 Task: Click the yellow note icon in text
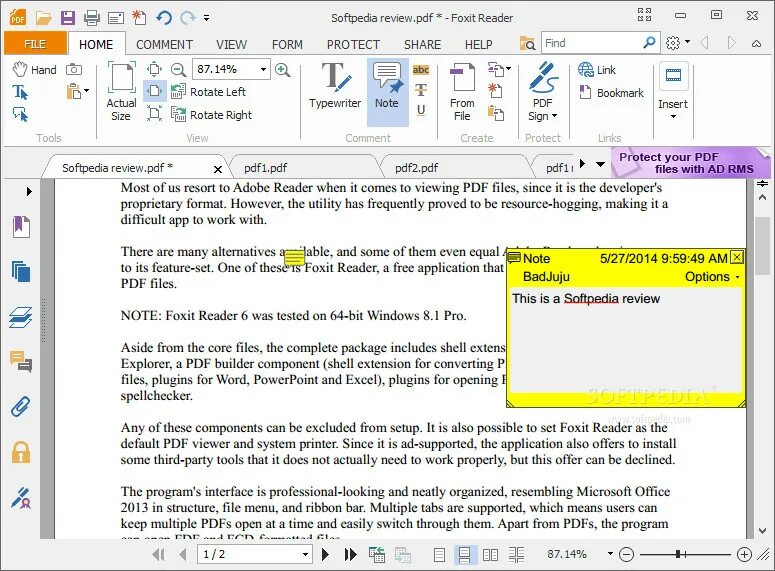click(294, 258)
